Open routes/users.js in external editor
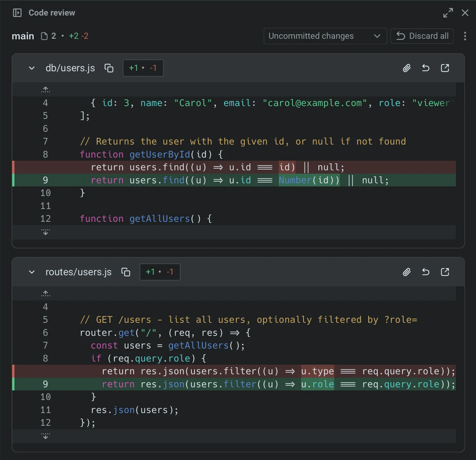This screenshot has height=460, width=476. pyautogui.click(x=445, y=272)
